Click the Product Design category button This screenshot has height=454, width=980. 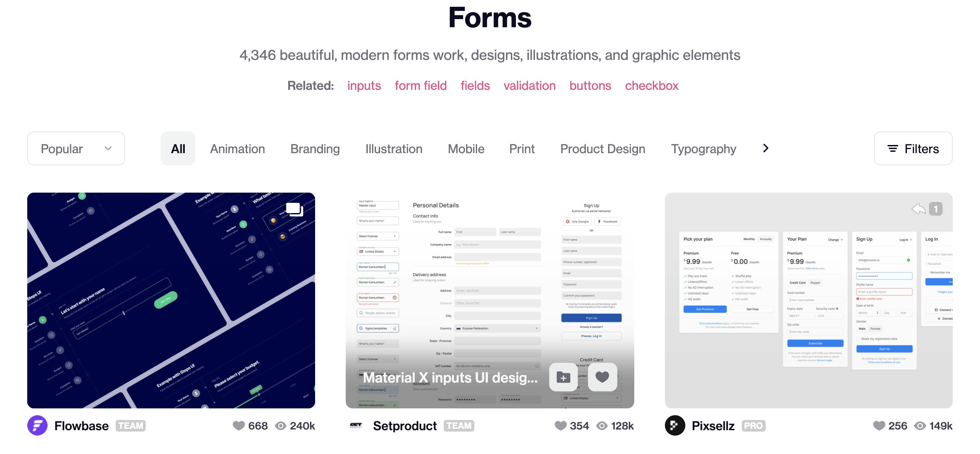coord(602,148)
